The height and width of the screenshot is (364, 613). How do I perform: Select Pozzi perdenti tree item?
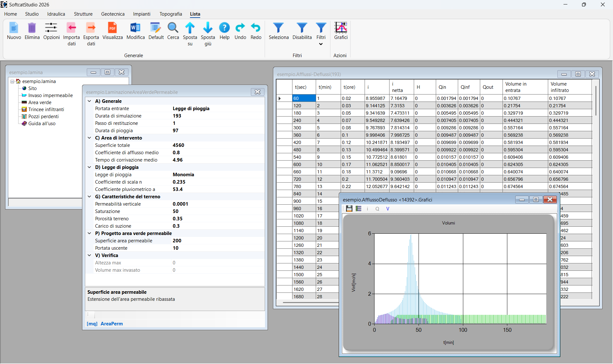(43, 117)
